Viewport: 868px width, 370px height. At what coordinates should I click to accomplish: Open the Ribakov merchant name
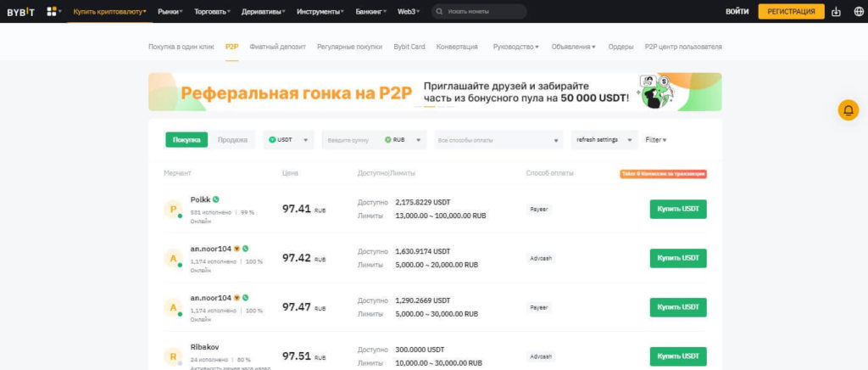[x=205, y=347]
